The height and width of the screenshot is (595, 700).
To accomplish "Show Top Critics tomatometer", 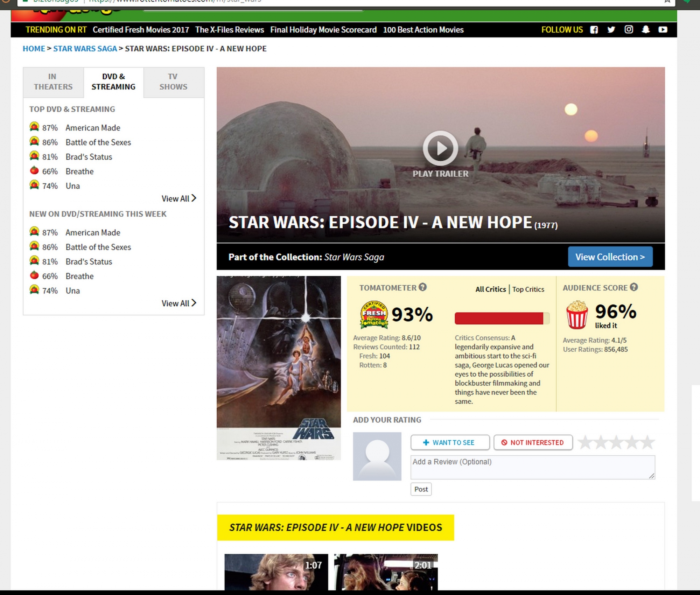I will [x=528, y=289].
